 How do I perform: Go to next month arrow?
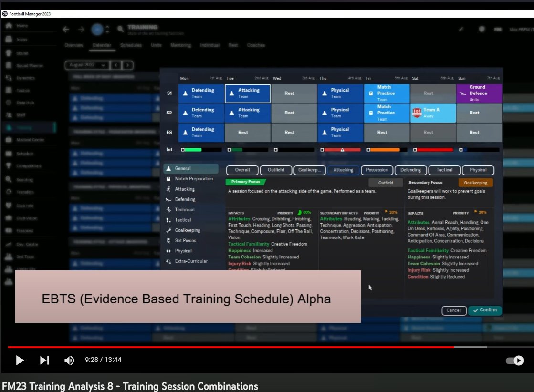(128, 65)
